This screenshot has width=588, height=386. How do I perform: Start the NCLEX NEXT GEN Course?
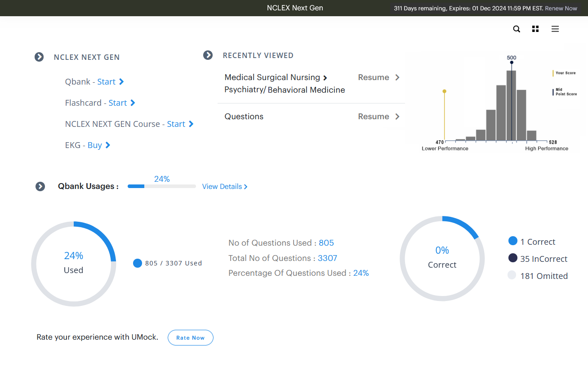click(180, 124)
